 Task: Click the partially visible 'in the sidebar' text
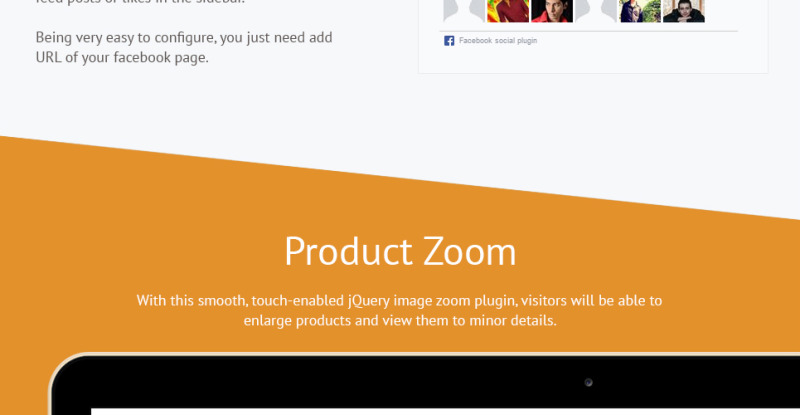(x=140, y=3)
